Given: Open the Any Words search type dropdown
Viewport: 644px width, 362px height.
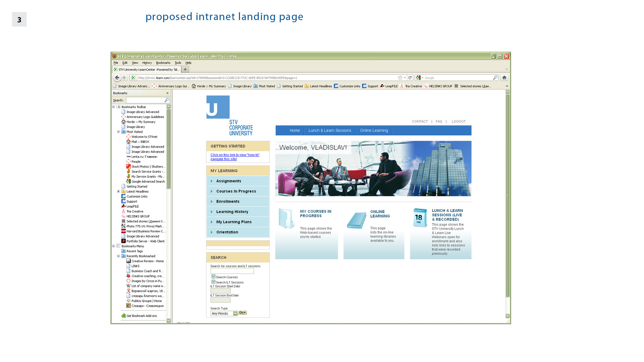Looking at the screenshot, I should [224, 313].
